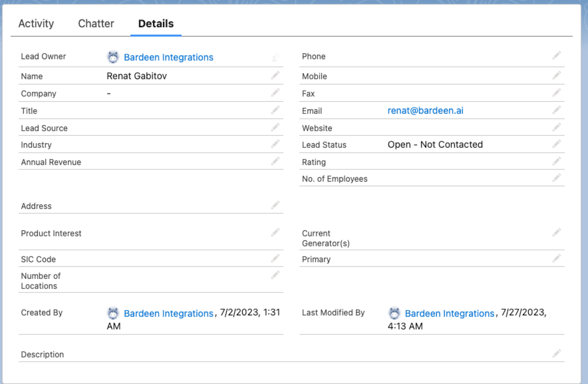Screen dimensions: 588x384
Task: Edit the Address field pencil
Action: (x=275, y=205)
